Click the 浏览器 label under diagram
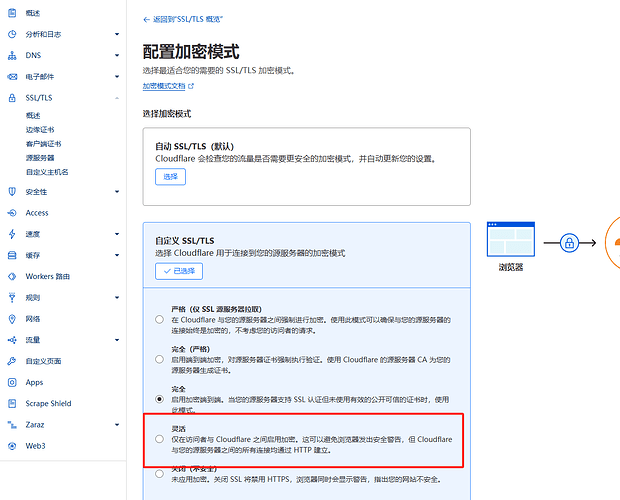Image resolution: width=620 pixels, height=500 pixels. coord(511,267)
